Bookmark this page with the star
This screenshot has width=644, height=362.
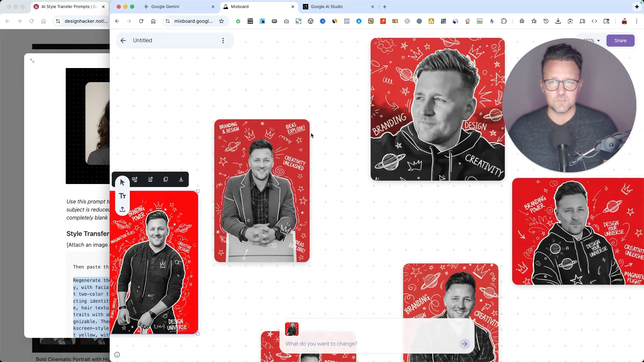221,21
